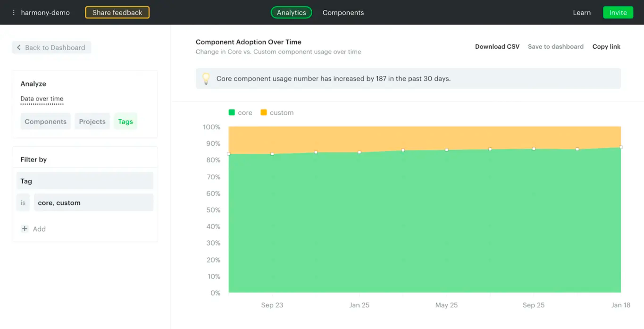Click the back chevron arrow icon
This screenshot has height=329, width=644.
pyautogui.click(x=19, y=48)
